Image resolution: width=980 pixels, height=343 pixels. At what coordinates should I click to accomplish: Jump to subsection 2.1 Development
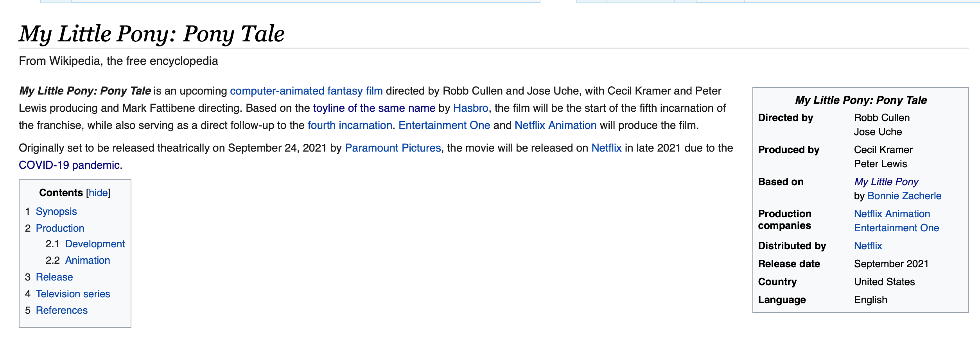95,244
